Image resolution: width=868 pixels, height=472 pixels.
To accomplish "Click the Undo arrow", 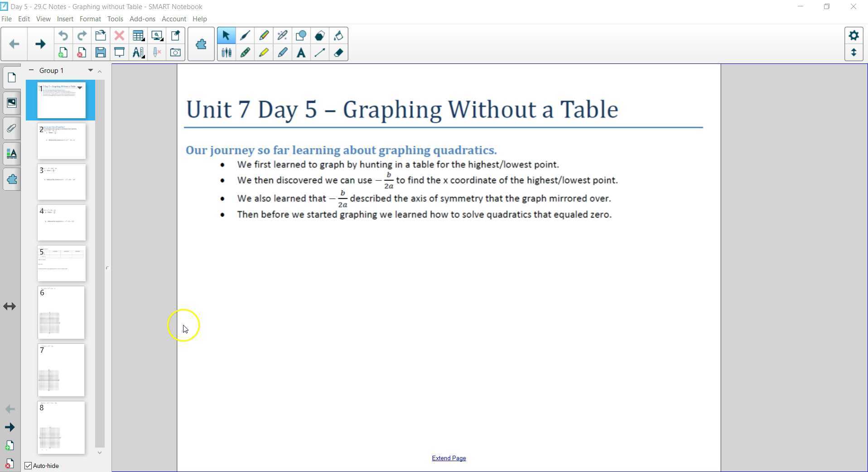I will [63, 36].
